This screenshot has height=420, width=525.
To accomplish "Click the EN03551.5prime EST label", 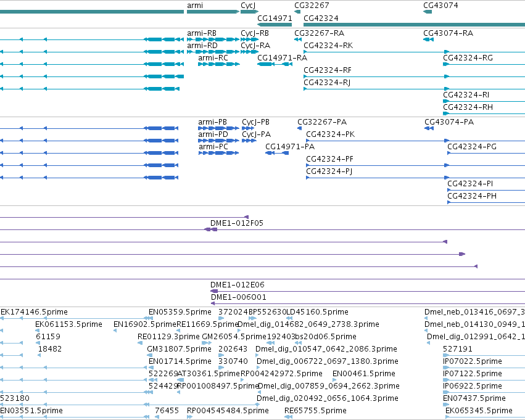I will [31, 411].
